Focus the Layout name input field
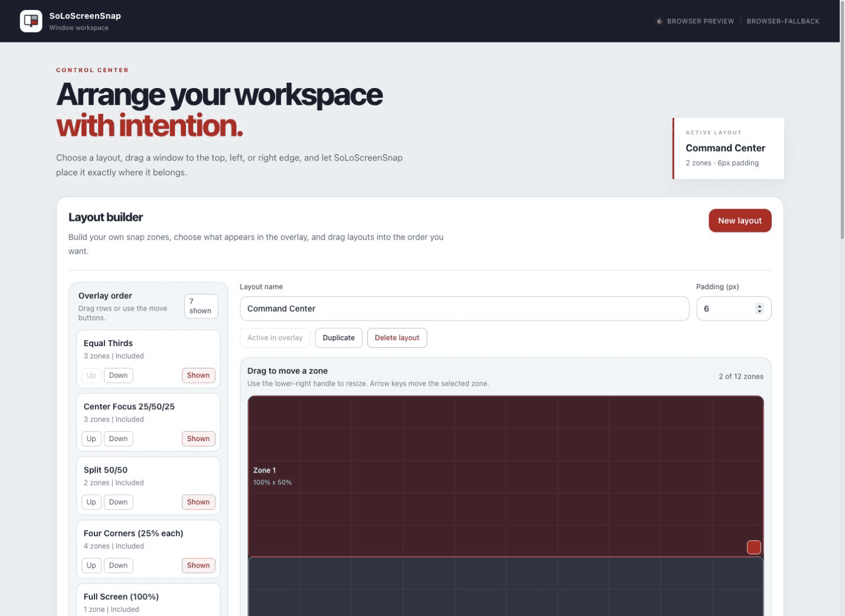The width and height of the screenshot is (845, 616). (x=464, y=308)
